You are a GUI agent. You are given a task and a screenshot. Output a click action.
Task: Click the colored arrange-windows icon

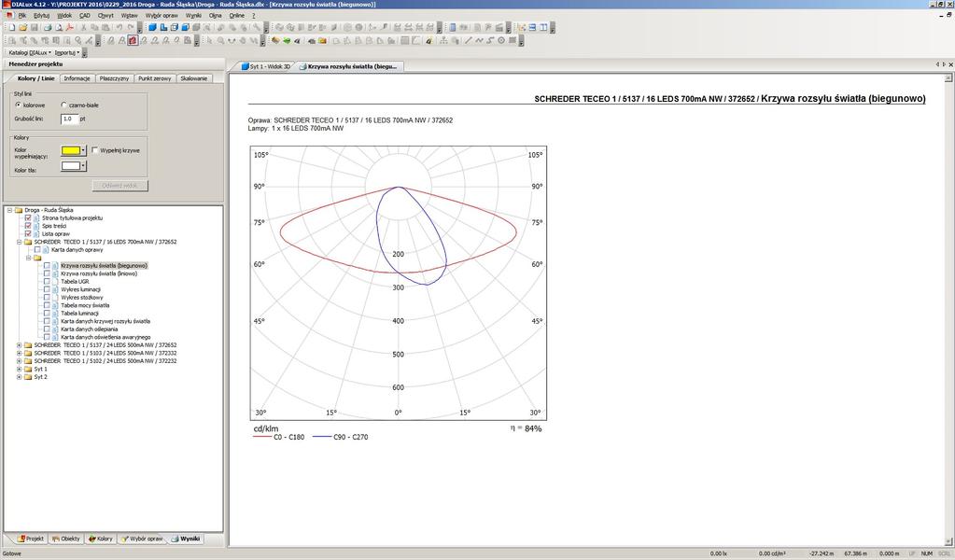pyautogui.click(x=521, y=27)
